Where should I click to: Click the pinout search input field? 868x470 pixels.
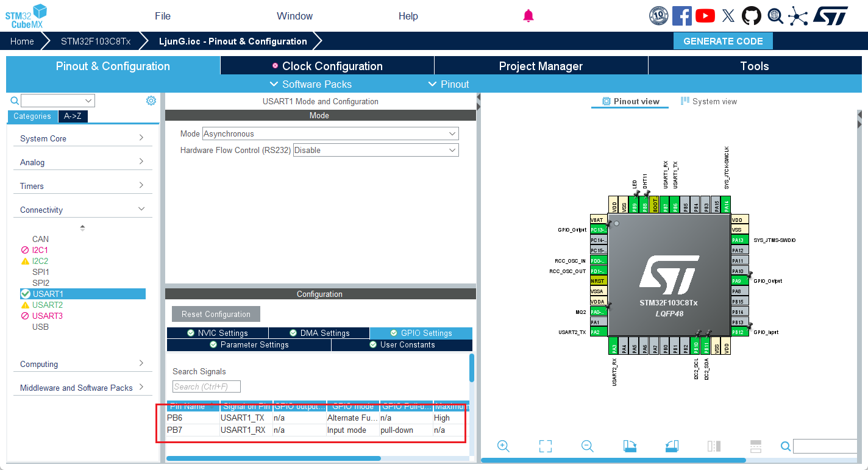825,446
